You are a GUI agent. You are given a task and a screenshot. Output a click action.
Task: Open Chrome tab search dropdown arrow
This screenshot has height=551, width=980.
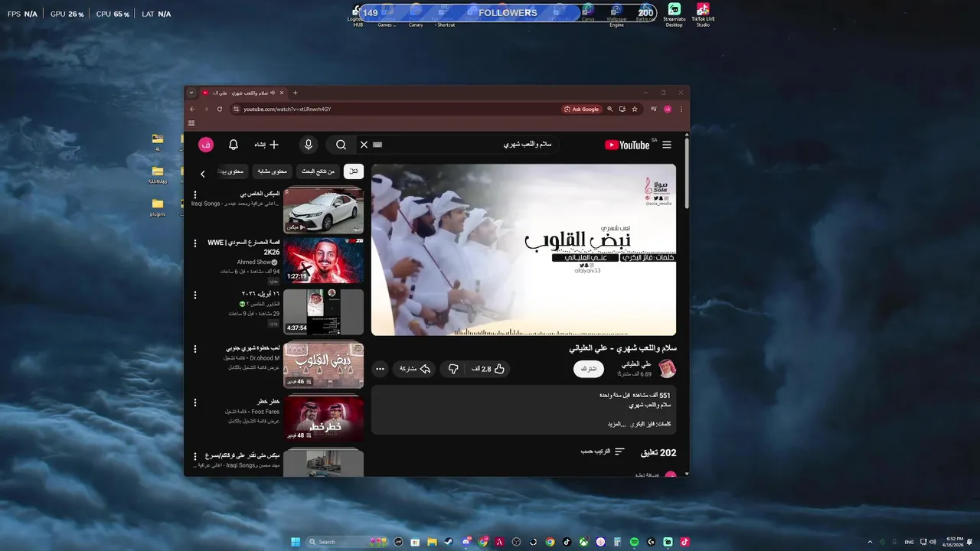click(x=191, y=93)
